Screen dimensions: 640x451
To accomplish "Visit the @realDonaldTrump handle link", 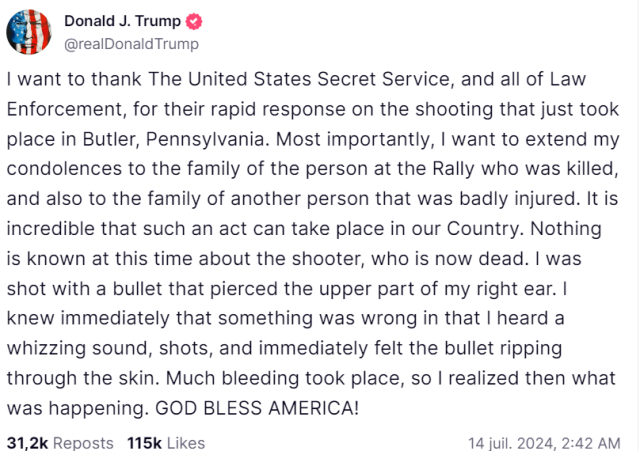I will (x=131, y=44).
